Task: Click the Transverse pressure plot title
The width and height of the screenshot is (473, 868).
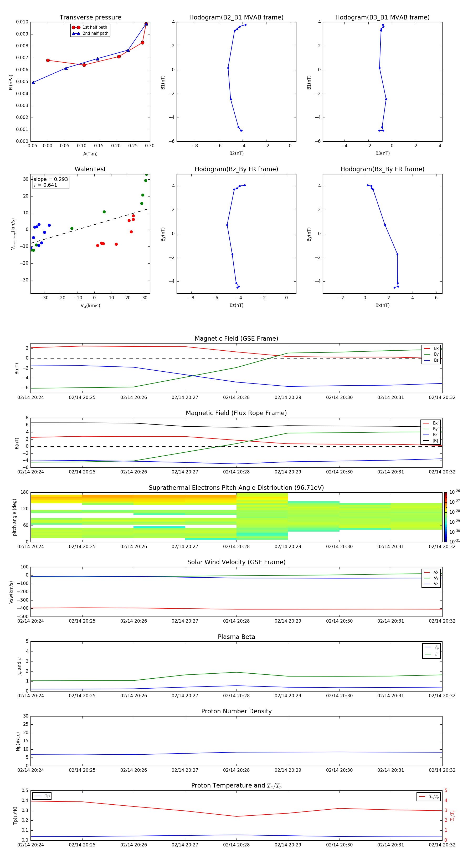Action: (x=90, y=17)
